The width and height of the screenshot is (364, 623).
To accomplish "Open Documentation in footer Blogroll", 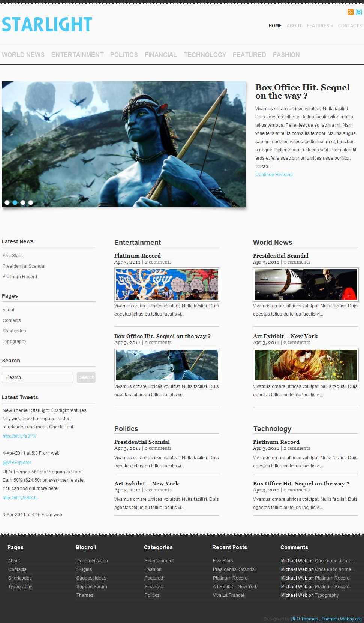I will click(x=92, y=561).
